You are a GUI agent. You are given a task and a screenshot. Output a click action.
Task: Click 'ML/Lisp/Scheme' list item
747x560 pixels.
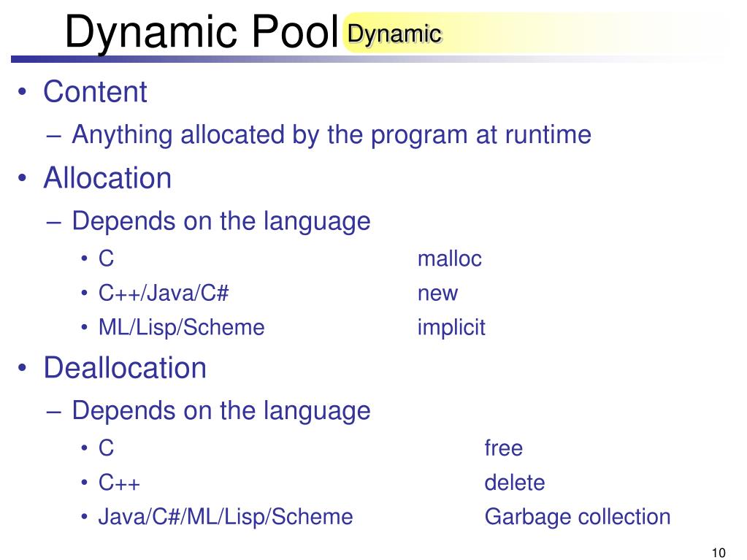tap(181, 328)
